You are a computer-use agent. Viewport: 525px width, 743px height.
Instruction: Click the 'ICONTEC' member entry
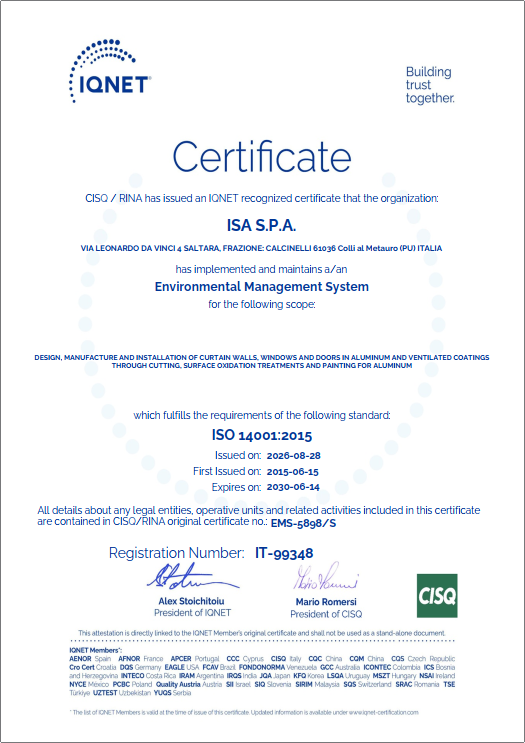[x=392, y=668]
